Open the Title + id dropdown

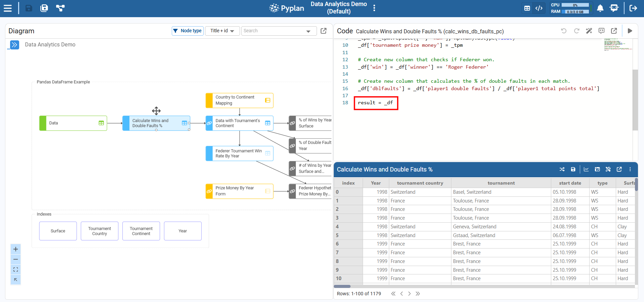(222, 31)
